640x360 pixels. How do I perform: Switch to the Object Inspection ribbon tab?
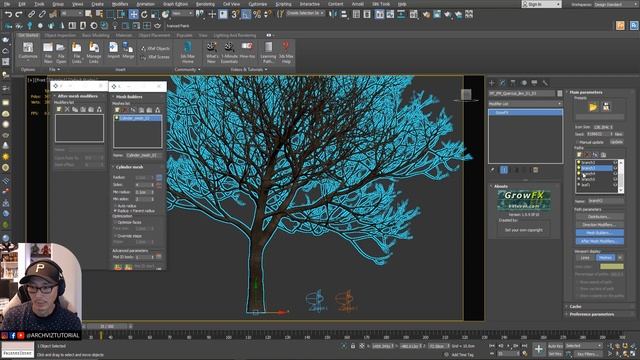click(60, 36)
